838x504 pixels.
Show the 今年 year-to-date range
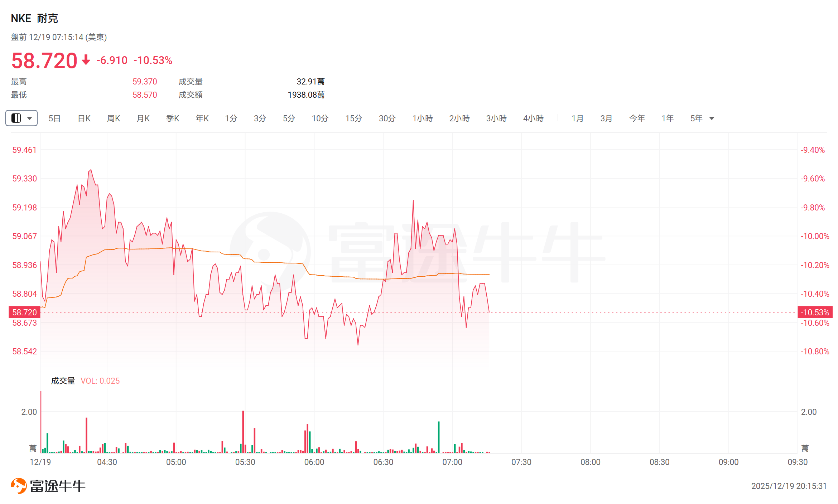637,118
